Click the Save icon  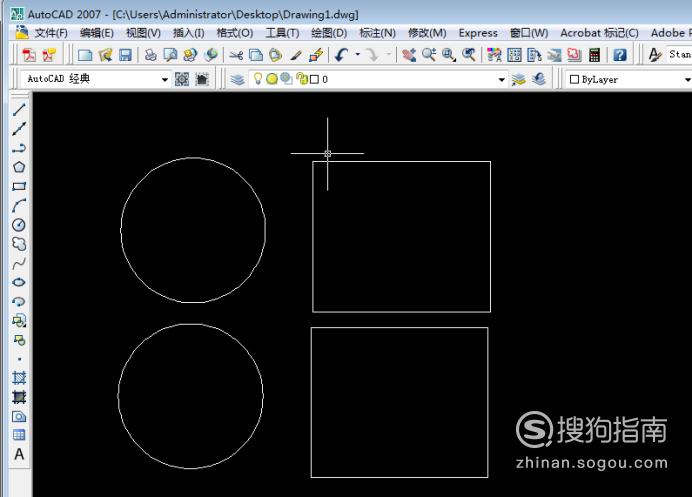(x=125, y=55)
